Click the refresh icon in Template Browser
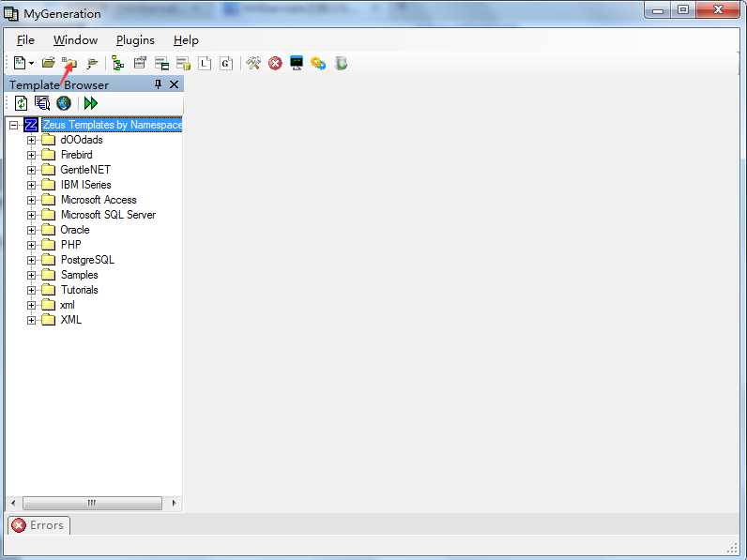The height and width of the screenshot is (560, 747). pos(21,103)
